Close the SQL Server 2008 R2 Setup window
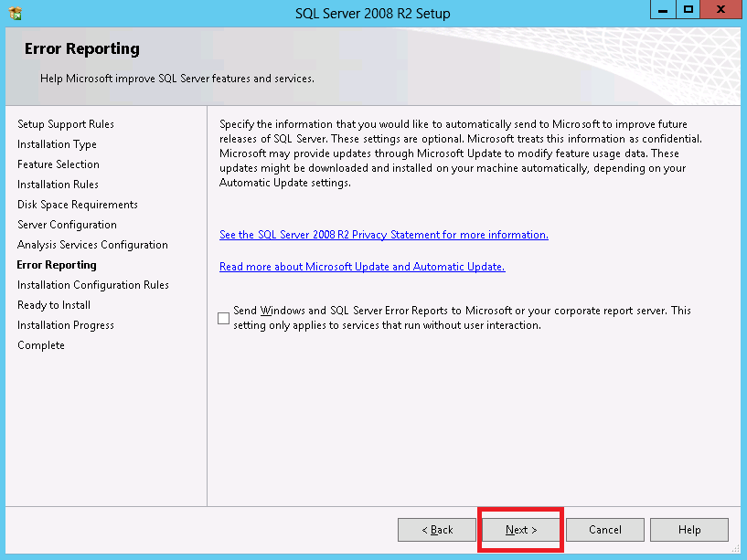This screenshot has height=560, width=747. (x=720, y=9)
